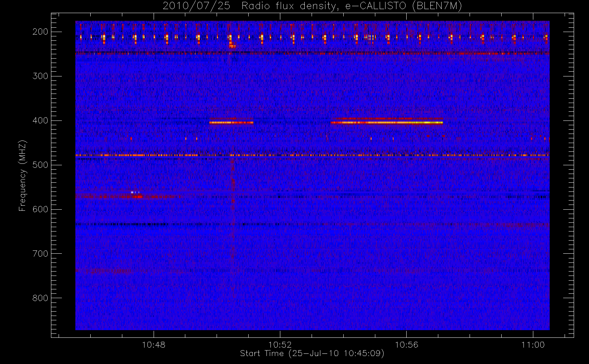Image resolution: width=589 pixels, height=364 pixels.
Task: Click the 'Frequency (MHZ)' axis label
Action: pos(23,175)
